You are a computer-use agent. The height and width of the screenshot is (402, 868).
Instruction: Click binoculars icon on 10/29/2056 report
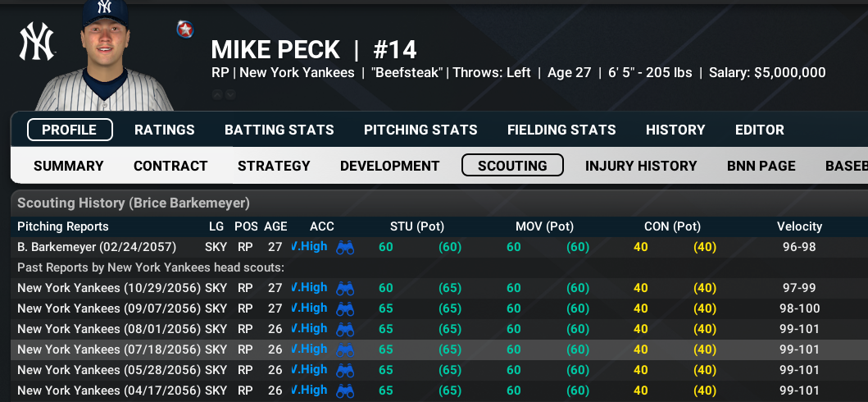tap(345, 288)
